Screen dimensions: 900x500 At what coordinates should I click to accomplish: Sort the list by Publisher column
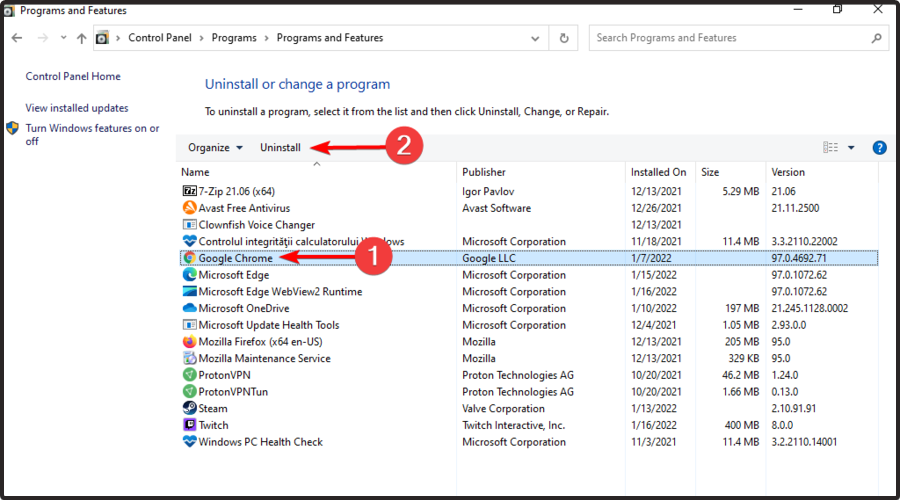484,172
